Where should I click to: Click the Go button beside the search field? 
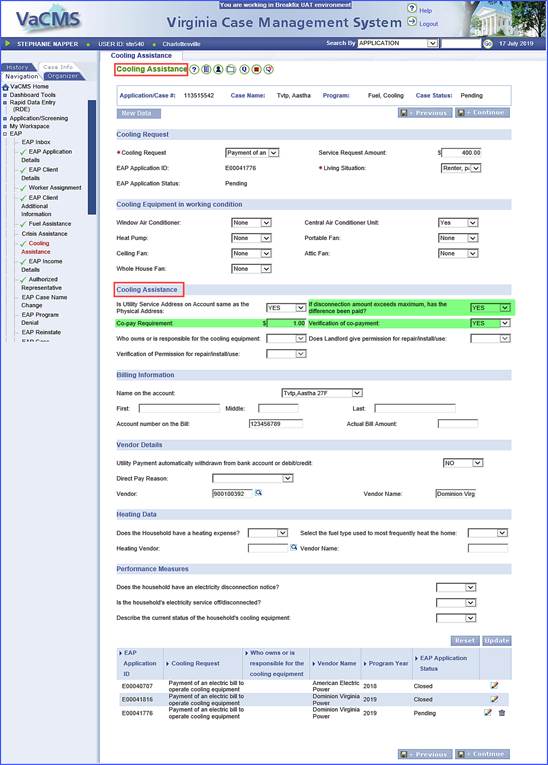[x=487, y=43]
